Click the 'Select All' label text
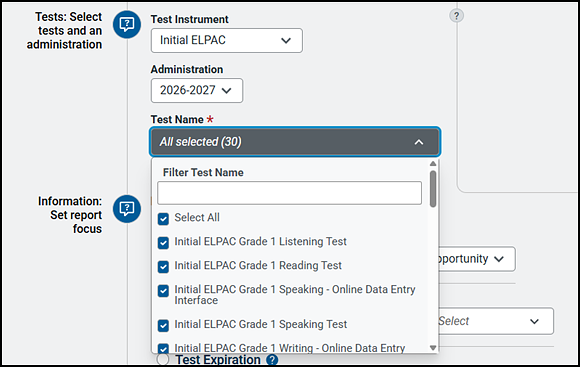The width and height of the screenshot is (580, 367). point(197,218)
